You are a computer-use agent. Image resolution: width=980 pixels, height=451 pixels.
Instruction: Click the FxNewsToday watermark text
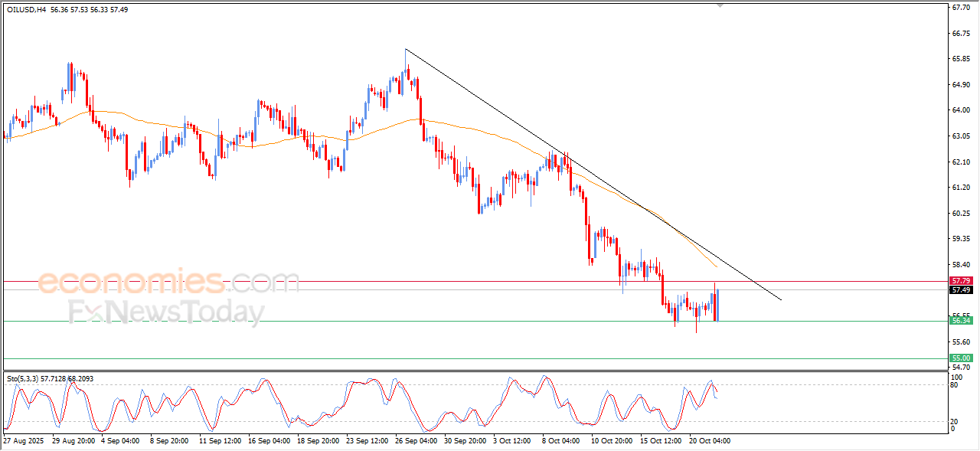tap(166, 313)
